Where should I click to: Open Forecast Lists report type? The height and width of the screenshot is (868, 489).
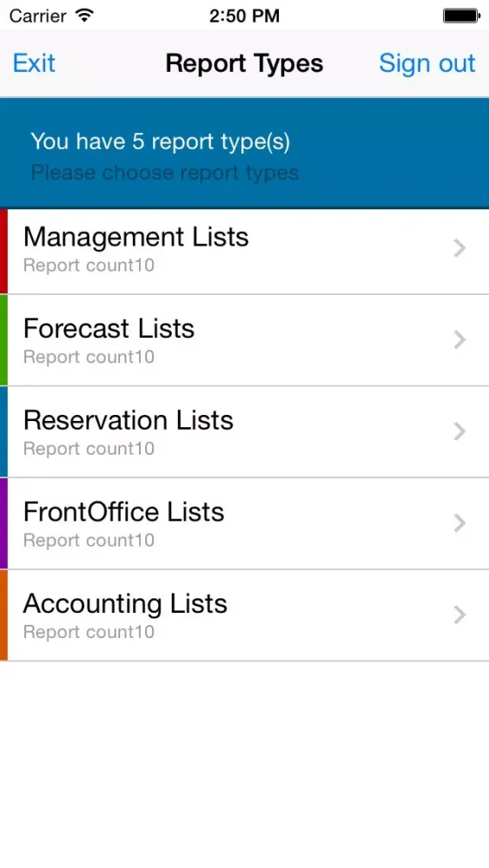pos(244,340)
